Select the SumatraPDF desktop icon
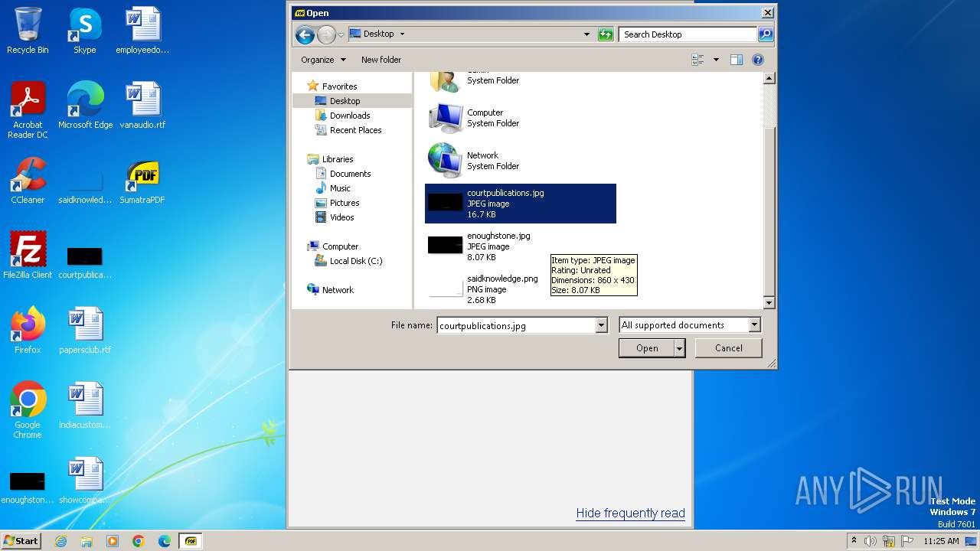 point(142,181)
